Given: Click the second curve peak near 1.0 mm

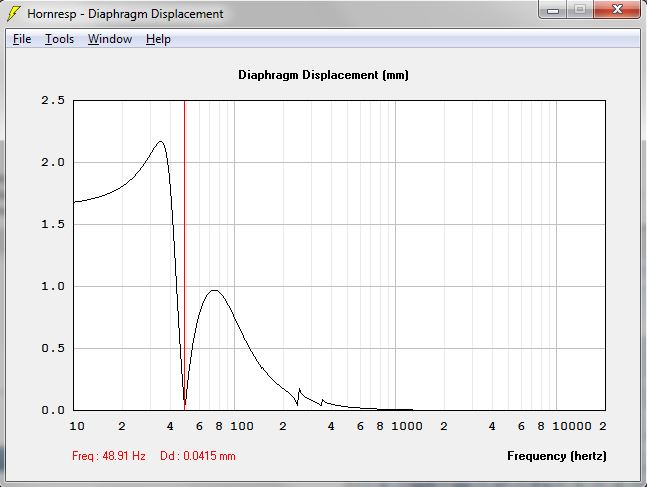Looking at the screenshot, I should click(x=215, y=291).
